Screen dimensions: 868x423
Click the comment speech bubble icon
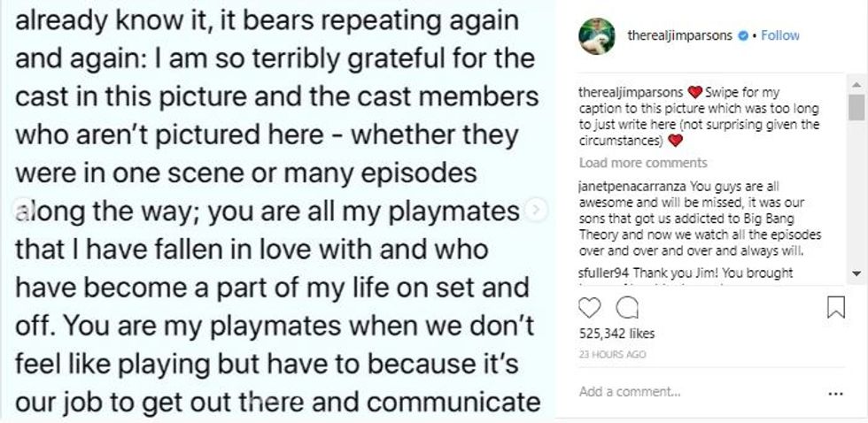click(627, 307)
